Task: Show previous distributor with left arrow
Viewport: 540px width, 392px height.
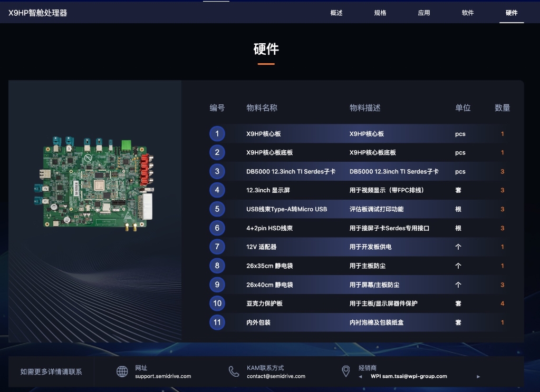Action: (361, 377)
